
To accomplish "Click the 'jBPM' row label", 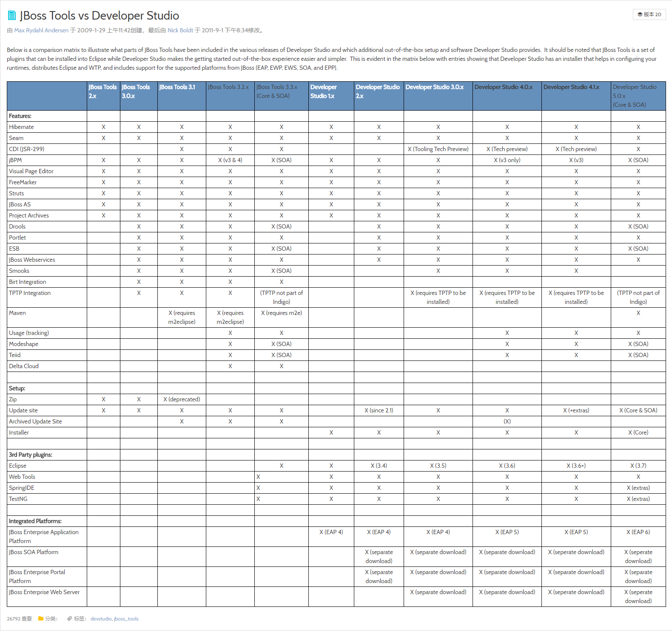I will click(15, 160).
